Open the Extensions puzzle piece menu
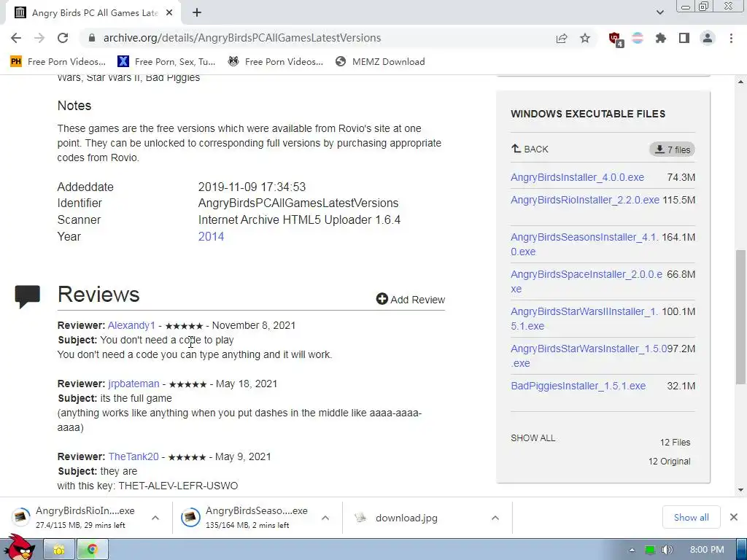This screenshot has height=560, width=747. [661, 38]
